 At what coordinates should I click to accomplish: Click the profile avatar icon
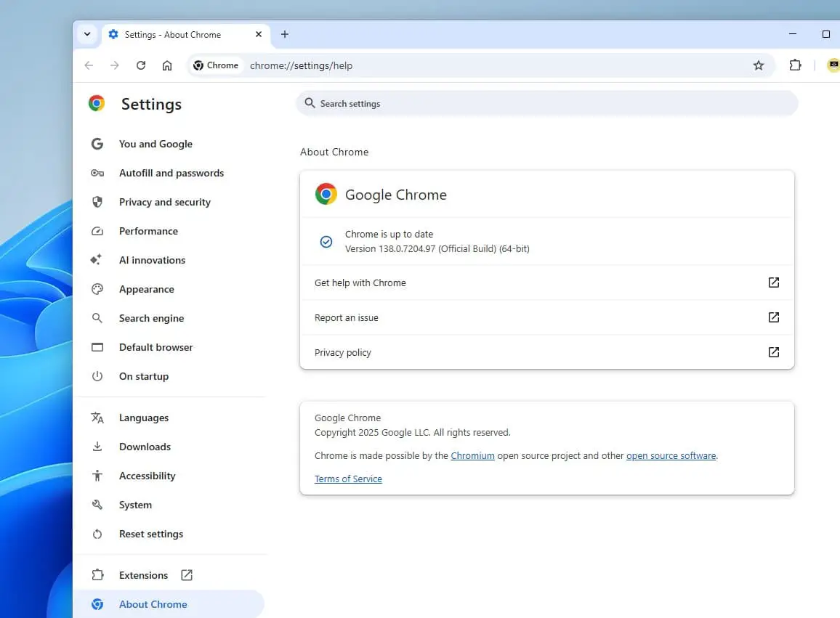click(x=833, y=65)
